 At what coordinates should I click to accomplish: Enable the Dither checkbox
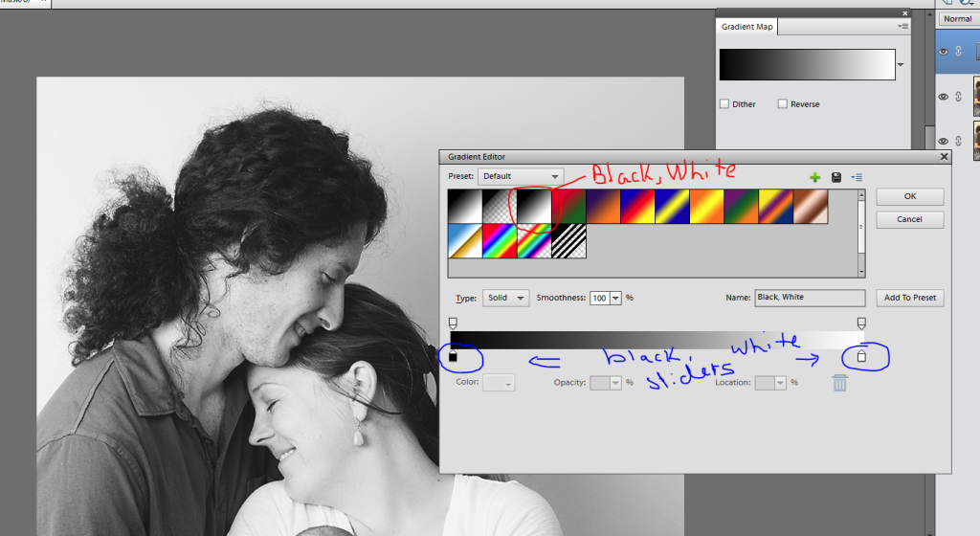724,103
